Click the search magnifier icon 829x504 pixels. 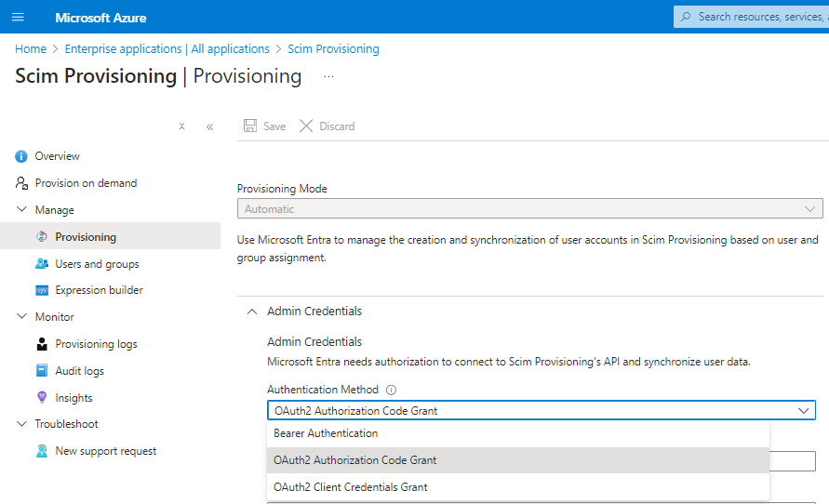[686, 17]
